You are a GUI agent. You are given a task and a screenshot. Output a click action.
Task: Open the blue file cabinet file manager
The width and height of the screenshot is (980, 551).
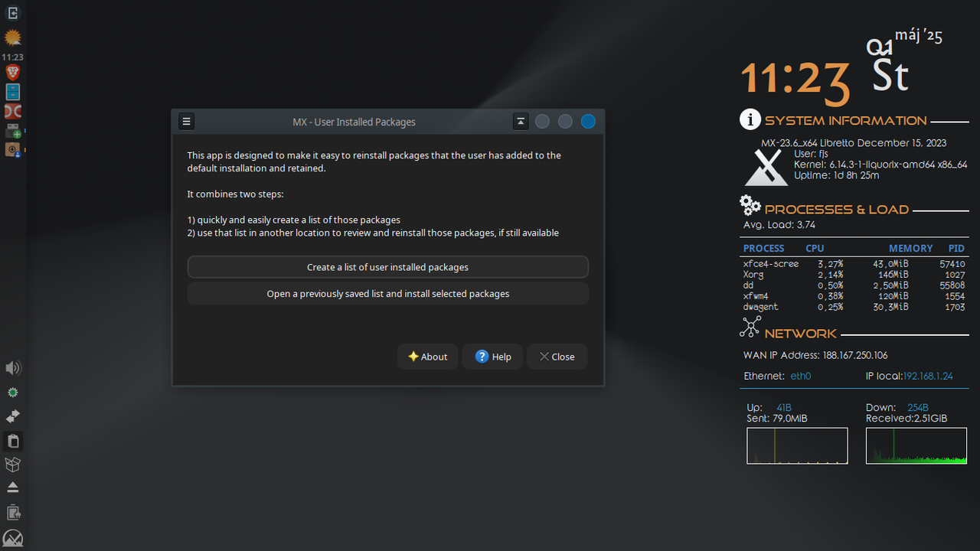coord(13,93)
